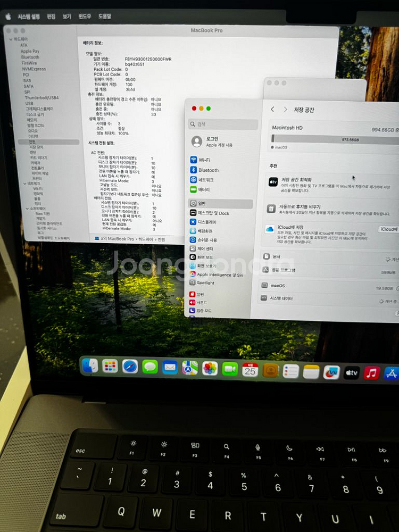Viewport: 399px width, 532px height.
Task: Open Calendar showing 25 in the Dock
Action: [x=251, y=370]
